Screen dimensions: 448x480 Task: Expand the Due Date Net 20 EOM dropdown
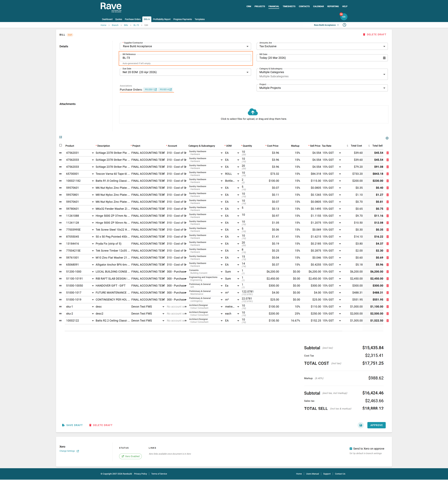pos(247,72)
